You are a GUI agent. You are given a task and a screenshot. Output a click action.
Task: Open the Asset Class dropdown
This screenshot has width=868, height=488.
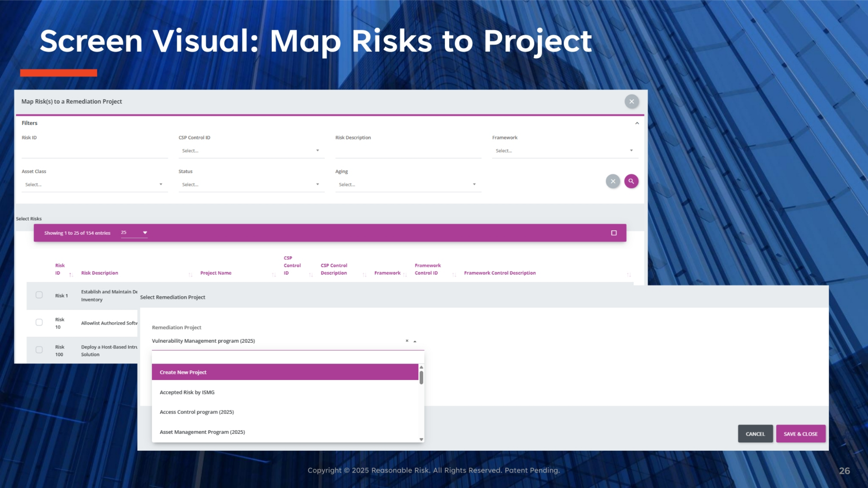(94, 184)
